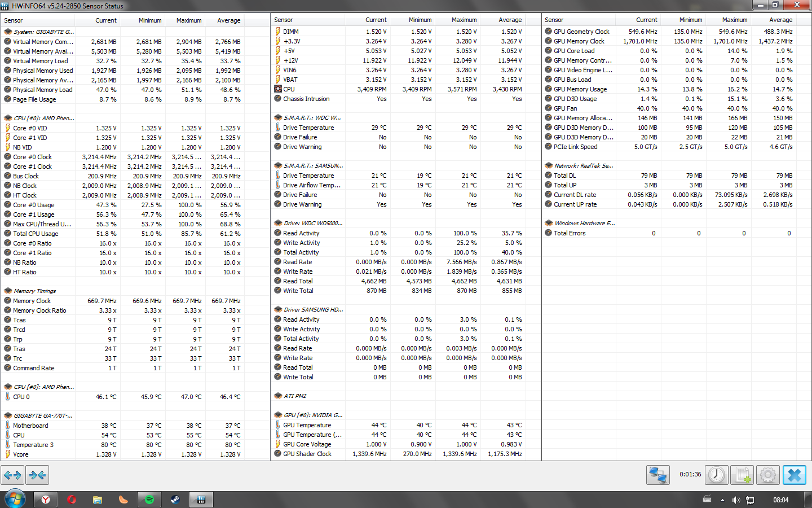The width and height of the screenshot is (812, 508).
Task: Select the PCIe Link Speed row
Action: pyautogui.click(x=677, y=147)
